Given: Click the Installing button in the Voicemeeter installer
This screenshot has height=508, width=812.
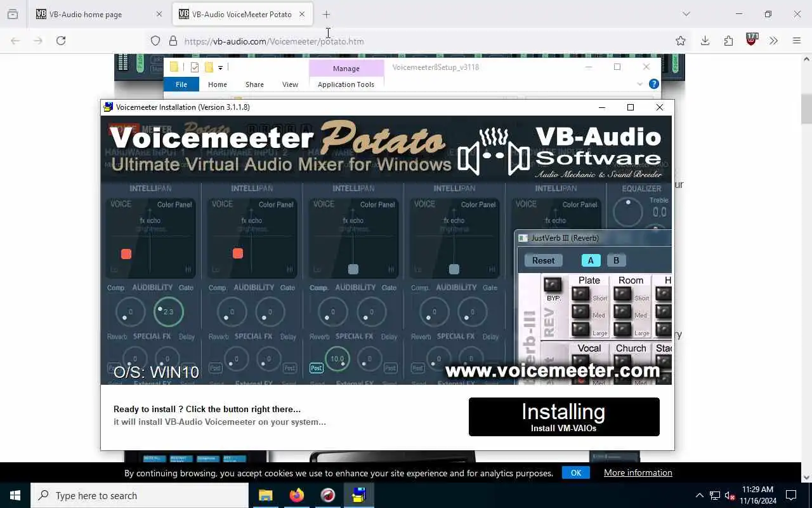Looking at the screenshot, I should (x=564, y=417).
